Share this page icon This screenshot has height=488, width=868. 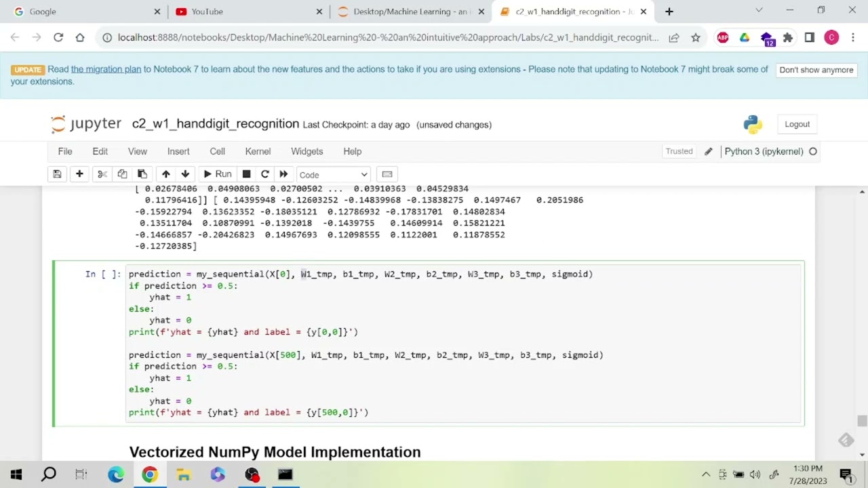(674, 38)
